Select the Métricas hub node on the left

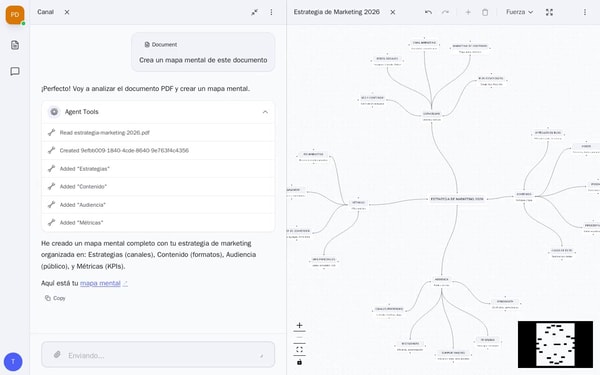359,205
